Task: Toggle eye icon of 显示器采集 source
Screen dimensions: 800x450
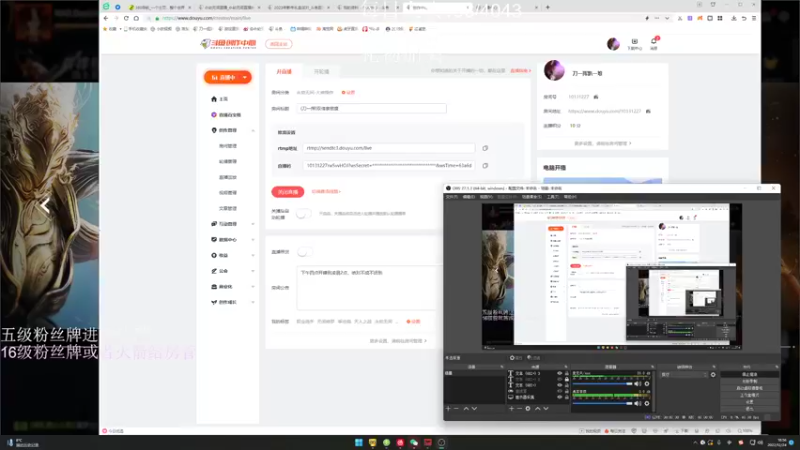Action: click(559, 397)
